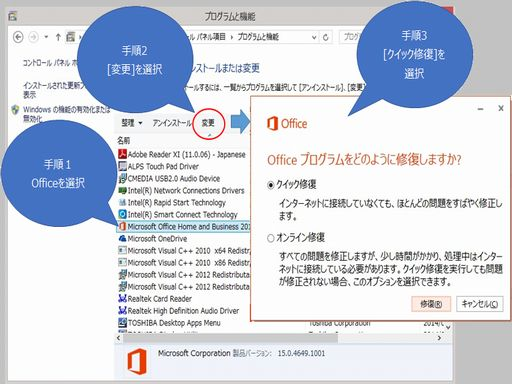Screen dimensions: 512x384
Task: Click the Back navigation arrow
Action: coord(18,37)
